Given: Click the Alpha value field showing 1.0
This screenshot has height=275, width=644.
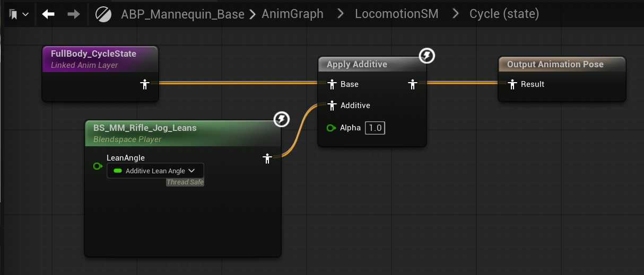Looking at the screenshot, I should 375,128.
